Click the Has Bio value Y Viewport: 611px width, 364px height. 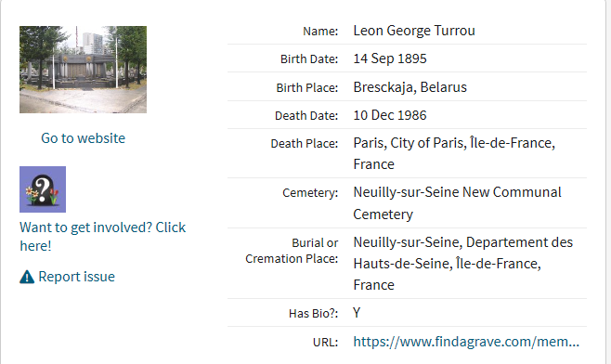pyautogui.click(x=357, y=313)
